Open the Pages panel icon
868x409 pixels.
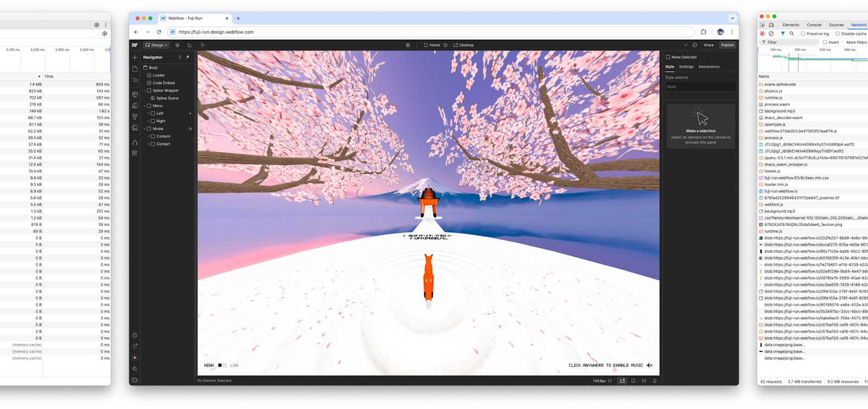[x=135, y=69]
